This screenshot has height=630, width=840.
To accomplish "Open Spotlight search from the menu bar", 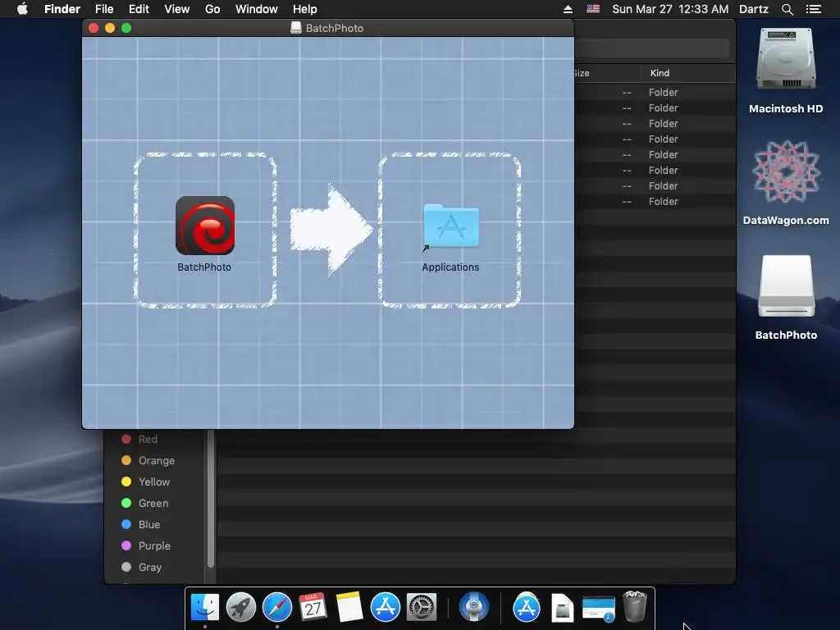I will [787, 9].
